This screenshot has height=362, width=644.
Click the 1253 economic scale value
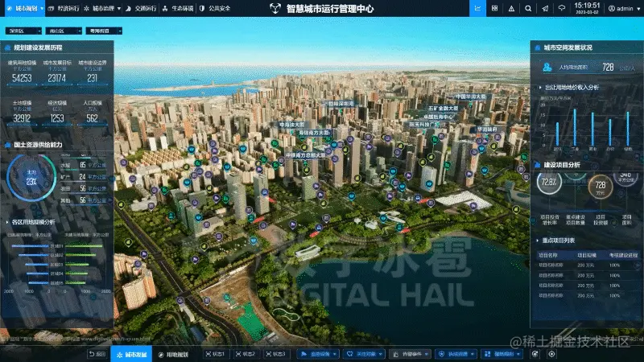[56, 118]
